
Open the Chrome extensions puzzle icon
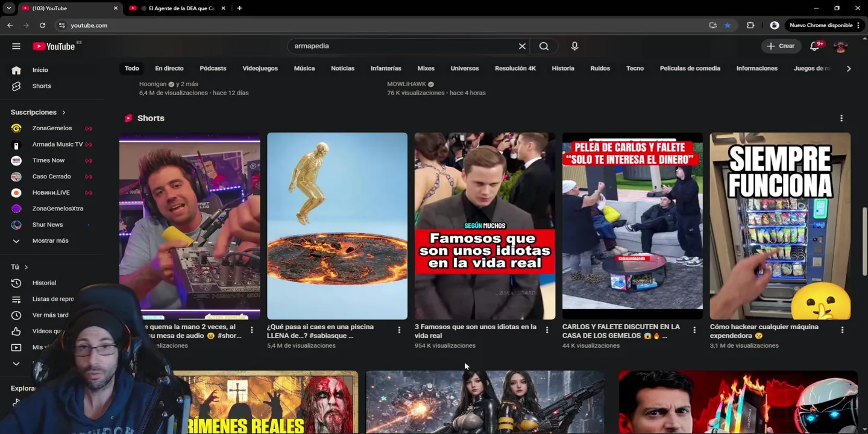pyautogui.click(x=750, y=25)
